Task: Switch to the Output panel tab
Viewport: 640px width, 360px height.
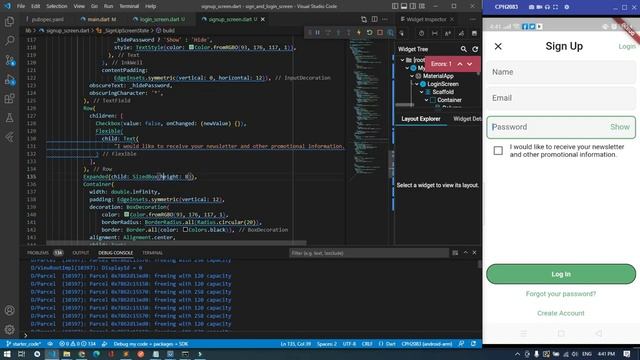Action: click(80, 253)
